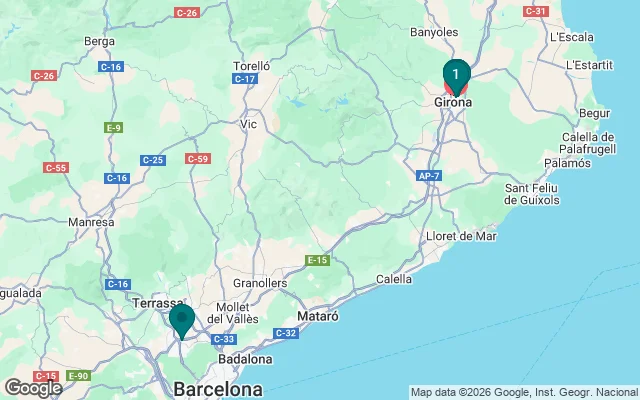Select the Lloret de Mar label
Image resolution: width=640 pixels, height=400 pixels.
pyautogui.click(x=461, y=236)
